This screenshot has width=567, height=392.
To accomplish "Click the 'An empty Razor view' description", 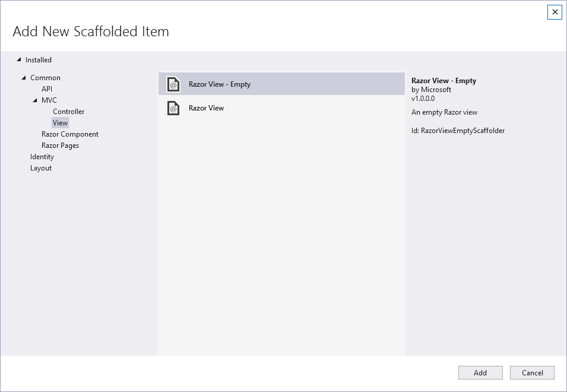I will (444, 112).
